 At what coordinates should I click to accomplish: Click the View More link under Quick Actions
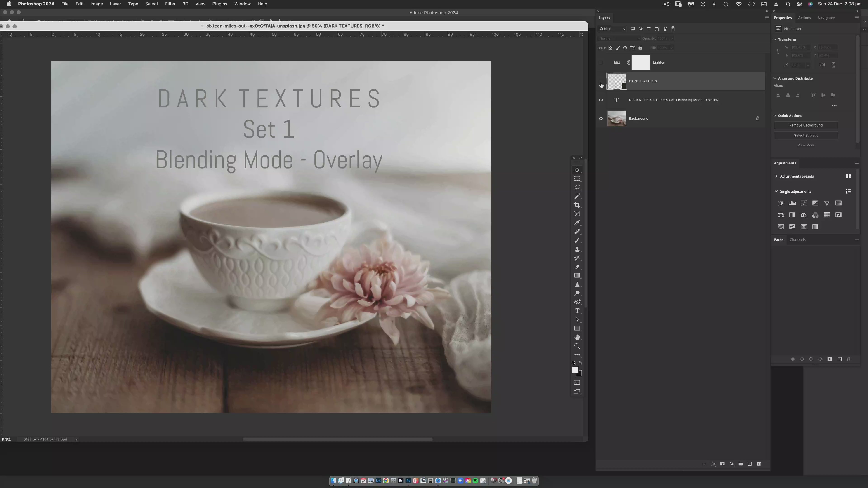click(806, 145)
